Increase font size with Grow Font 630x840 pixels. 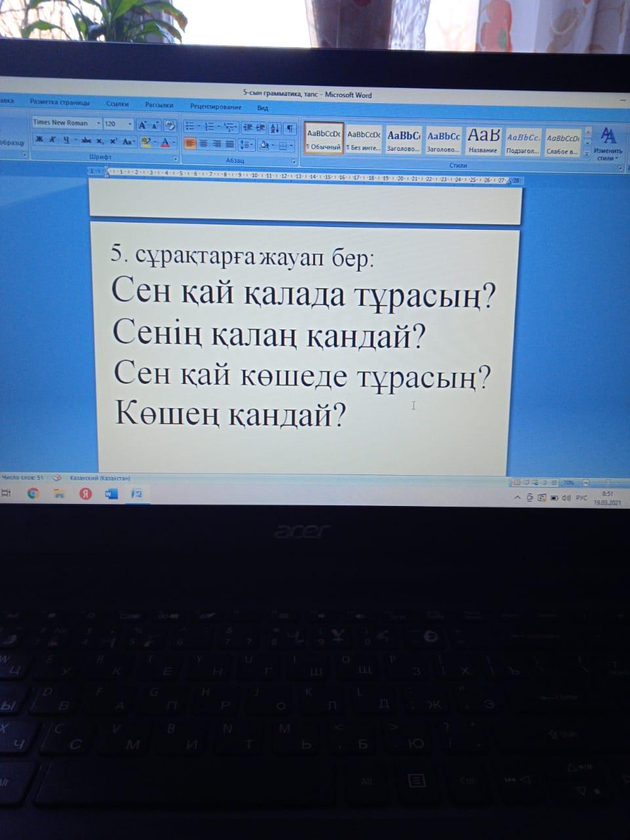click(x=142, y=125)
